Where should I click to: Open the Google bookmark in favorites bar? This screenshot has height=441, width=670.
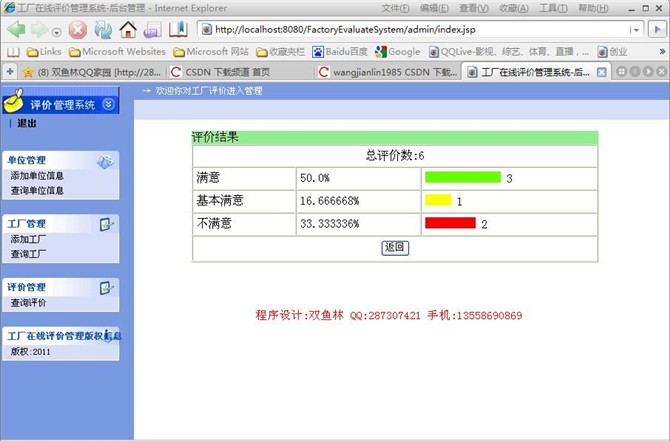coord(398,51)
